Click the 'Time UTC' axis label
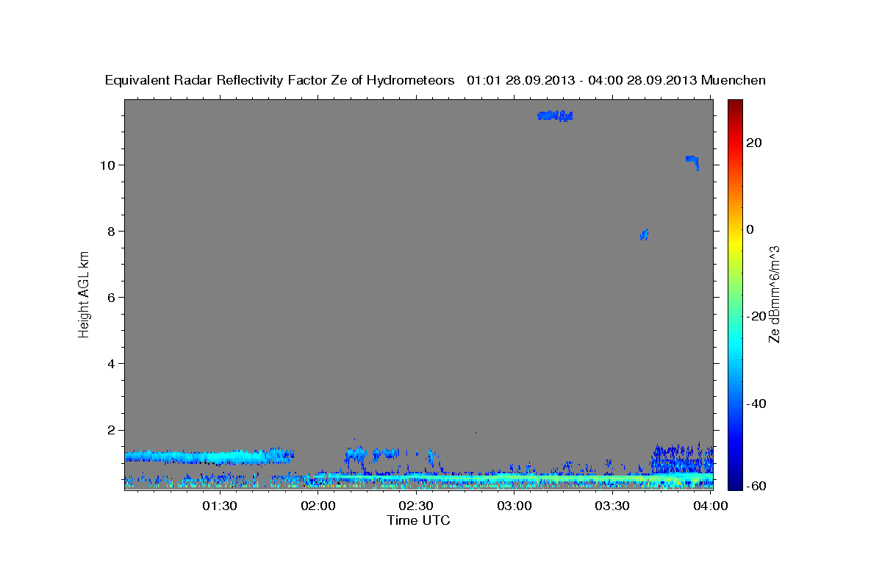 point(418,520)
